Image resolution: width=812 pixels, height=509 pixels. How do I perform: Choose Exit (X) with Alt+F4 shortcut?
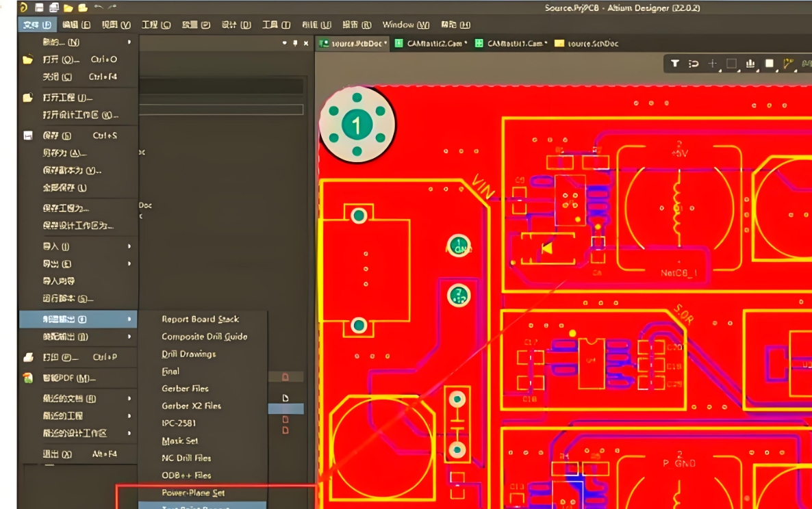(78, 454)
